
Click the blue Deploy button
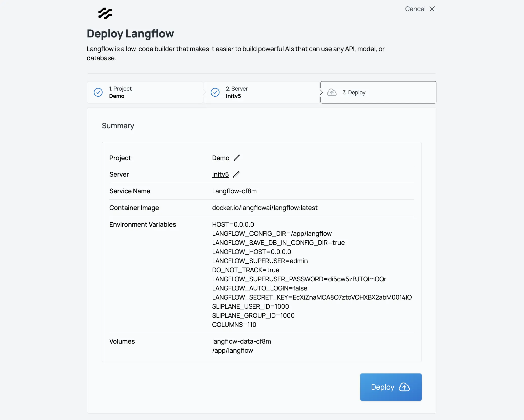[x=391, y=387]
